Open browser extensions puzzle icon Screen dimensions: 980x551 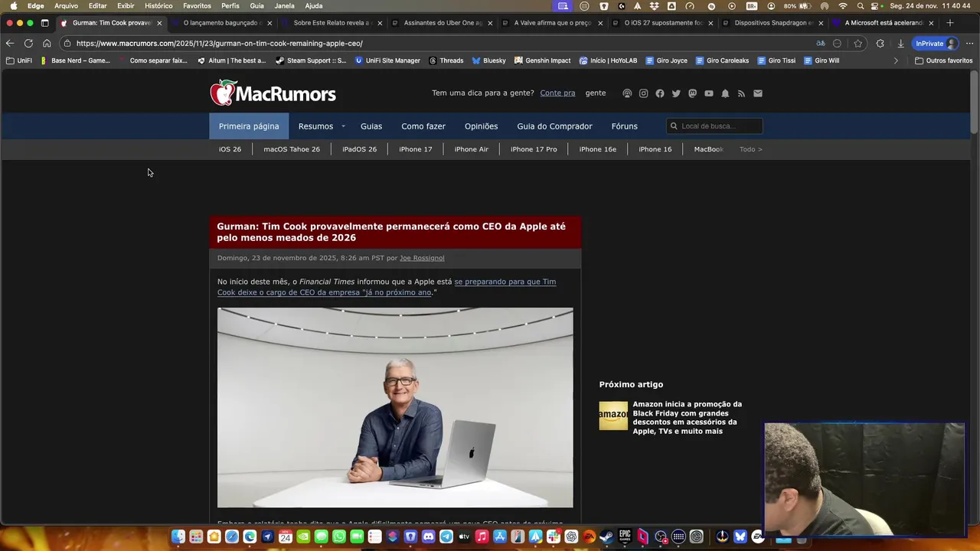coord(880,44)
